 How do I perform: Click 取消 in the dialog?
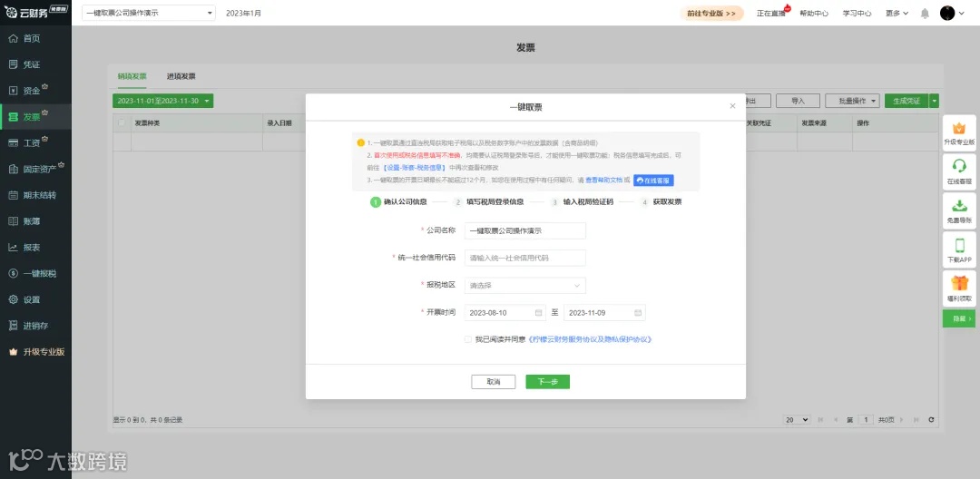pos(493,382)
